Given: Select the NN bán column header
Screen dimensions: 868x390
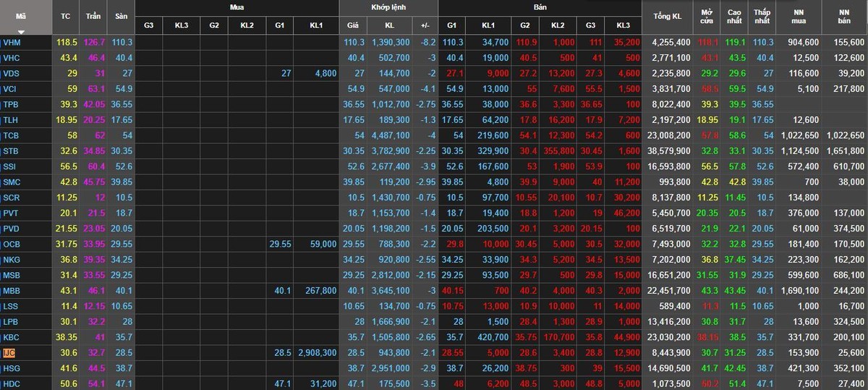Looking at the screenshot, I should point(844,15).
